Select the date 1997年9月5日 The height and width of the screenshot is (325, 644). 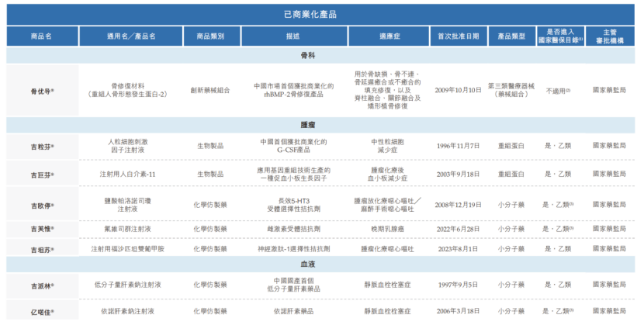point(458,285)
